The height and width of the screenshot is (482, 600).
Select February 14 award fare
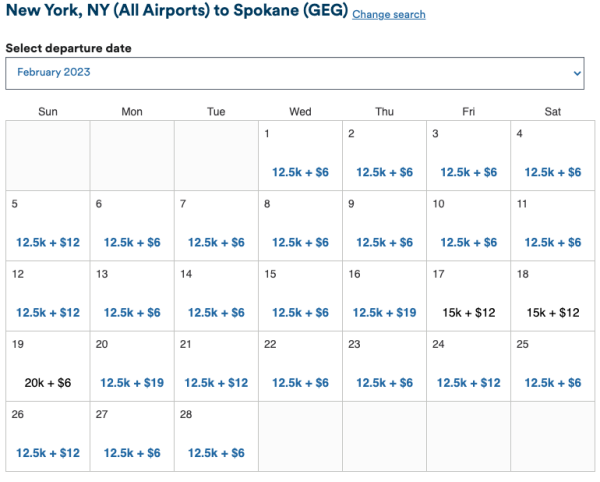216,312
